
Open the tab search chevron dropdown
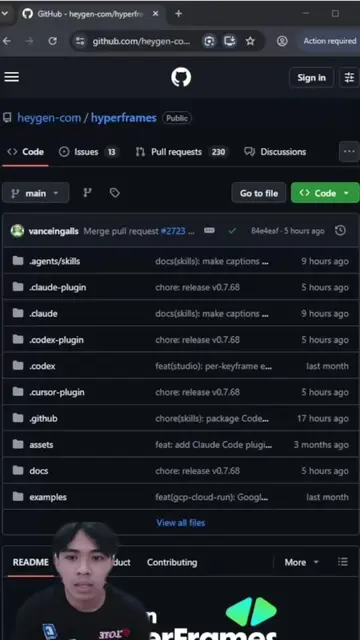(x=5, y=13)
